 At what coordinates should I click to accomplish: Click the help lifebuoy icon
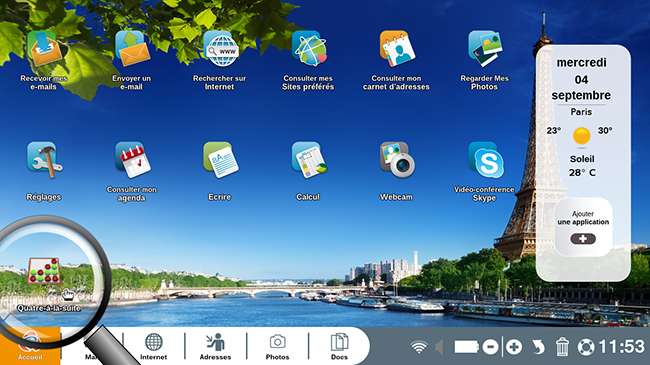tap(586, 347)
